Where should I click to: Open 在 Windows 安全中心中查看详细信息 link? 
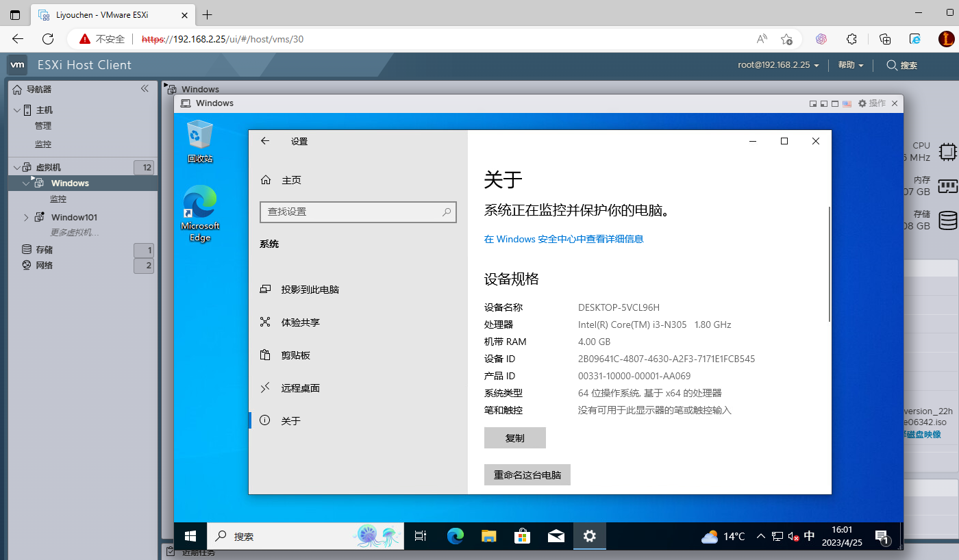[x=564, y=239]
